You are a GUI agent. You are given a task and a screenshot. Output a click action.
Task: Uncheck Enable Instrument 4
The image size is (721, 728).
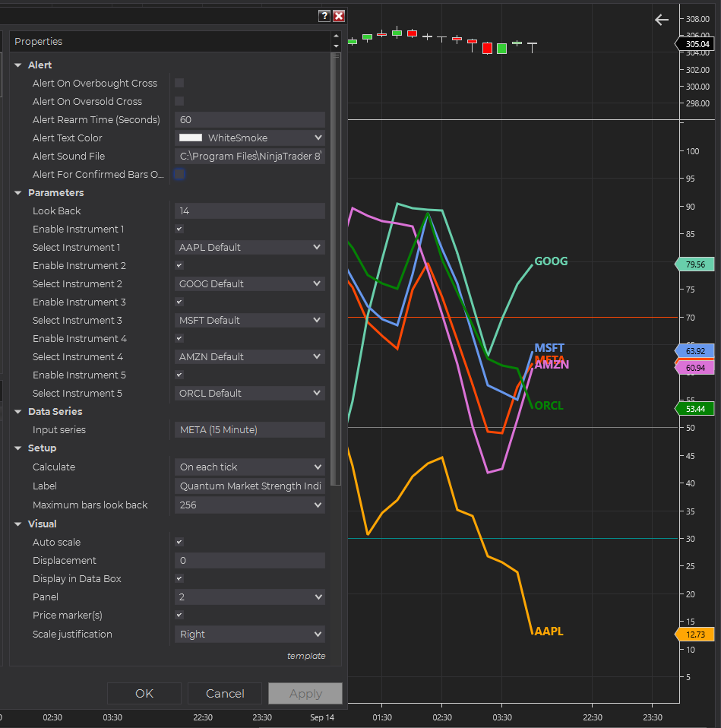coord(179,338)
